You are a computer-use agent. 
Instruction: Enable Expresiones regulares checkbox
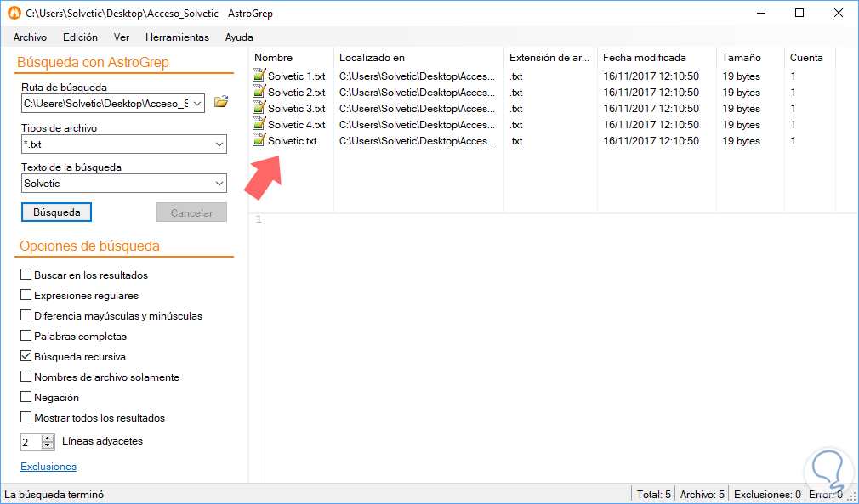(26, 295)
